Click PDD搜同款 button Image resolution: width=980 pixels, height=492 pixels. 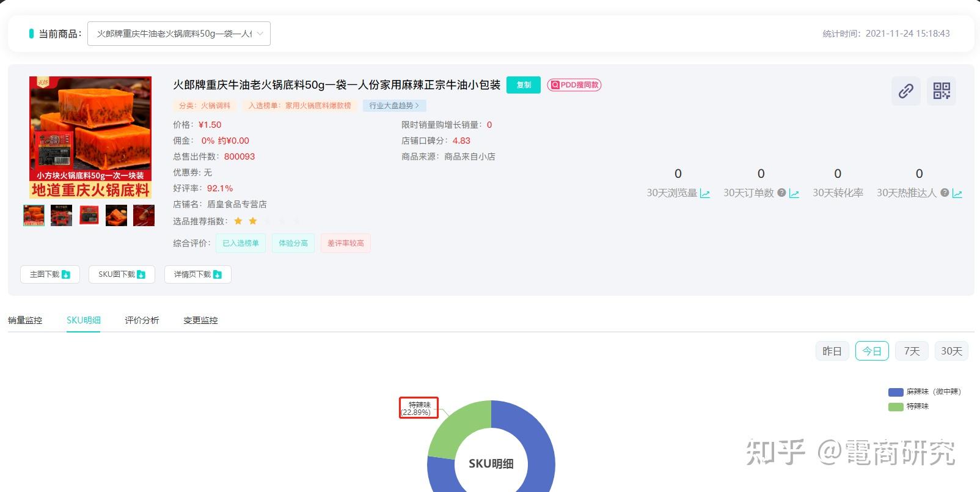point(574,85)
